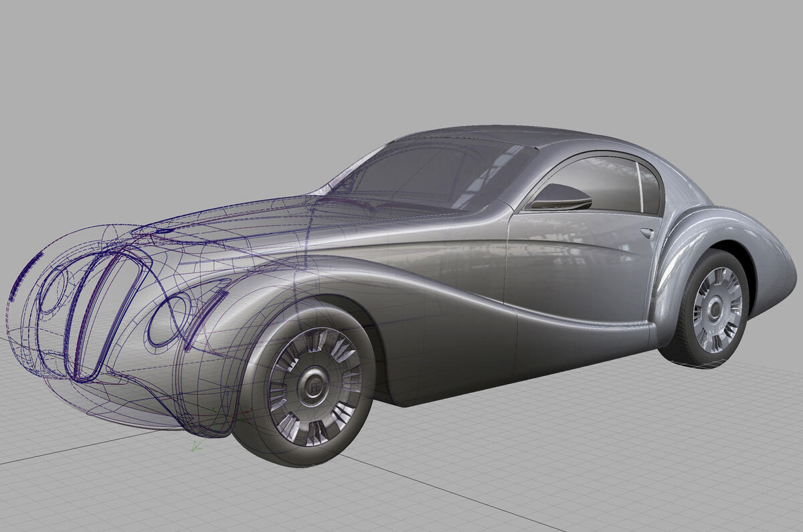Select the rear wheel of the car model
Image resolution: width=803 pixels, height=532 pixels.
pos(716,308)
